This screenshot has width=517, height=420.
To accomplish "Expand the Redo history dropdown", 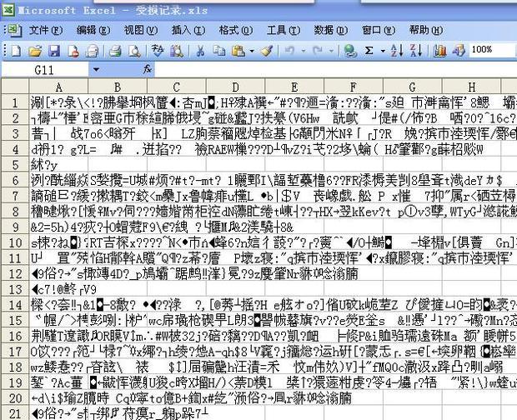I will (331, 51).
